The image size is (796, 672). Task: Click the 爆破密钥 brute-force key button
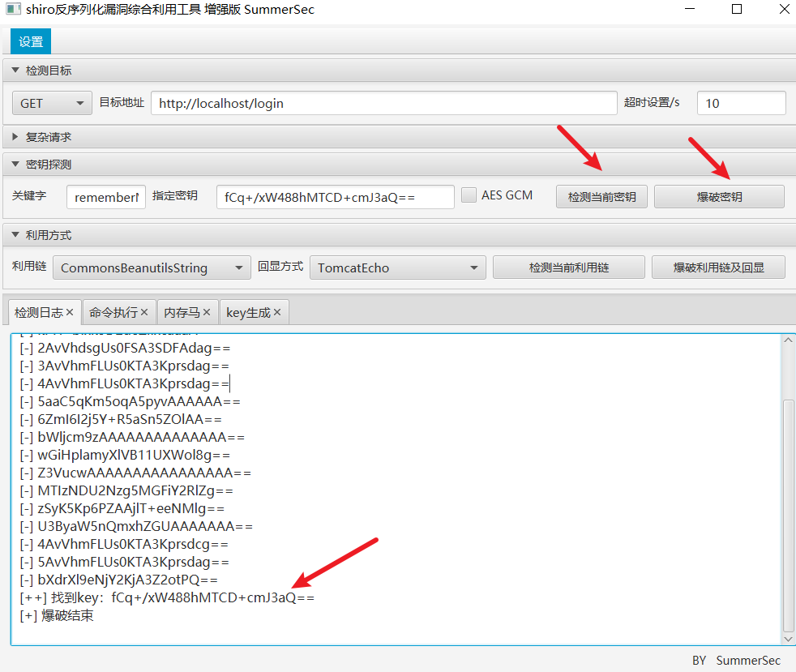tap(719, 197)
